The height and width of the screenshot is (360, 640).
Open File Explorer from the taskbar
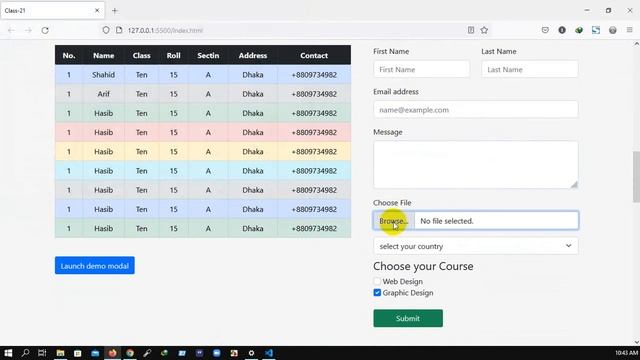click(60, 353)
